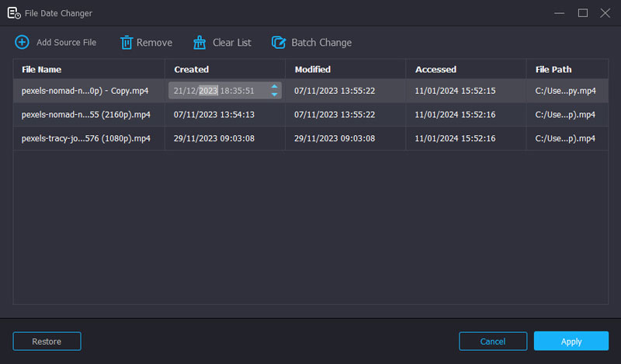The width and height of the screenshot is (621, 364).
Task: Click the Created date edit field
Action: (x=217, y=91)
